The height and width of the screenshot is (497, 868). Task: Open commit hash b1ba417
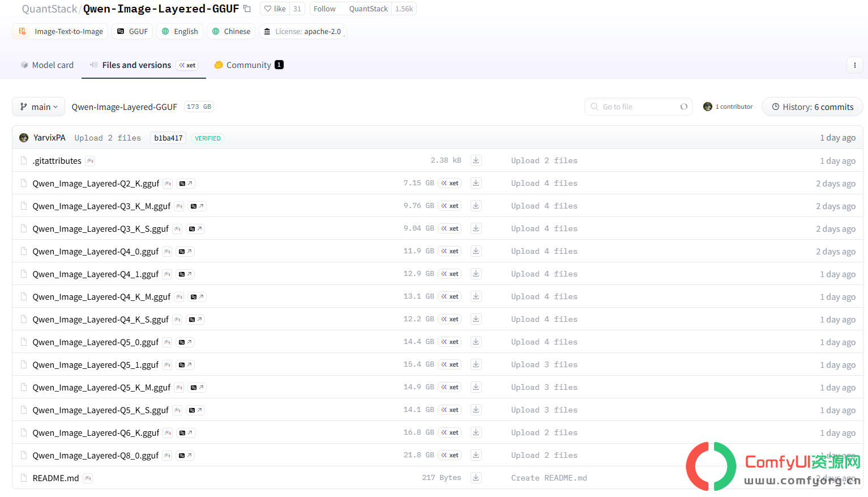pyautogui.click(x=168, y=138)
